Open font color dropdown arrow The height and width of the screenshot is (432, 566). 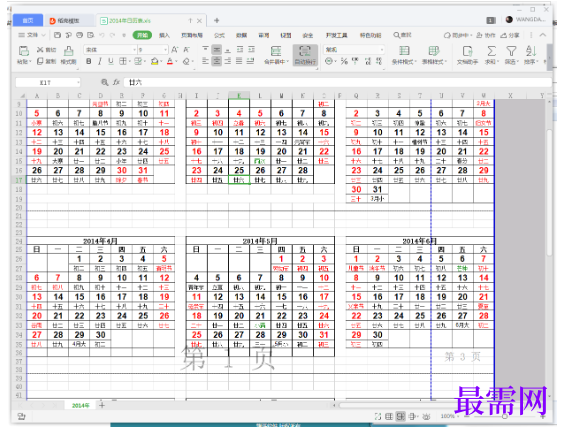[176, 62]
